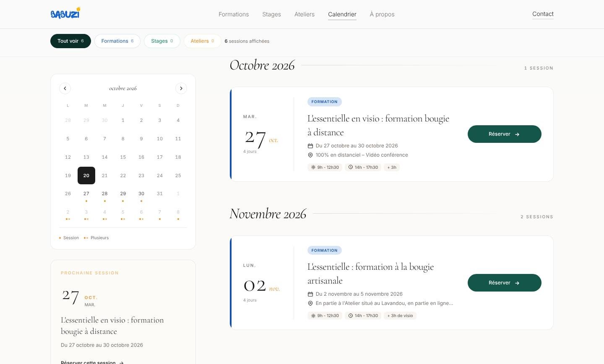
Task: Click the octobre 2026 calendar month label
Action: pyautogui.click(x=123, y=88)
